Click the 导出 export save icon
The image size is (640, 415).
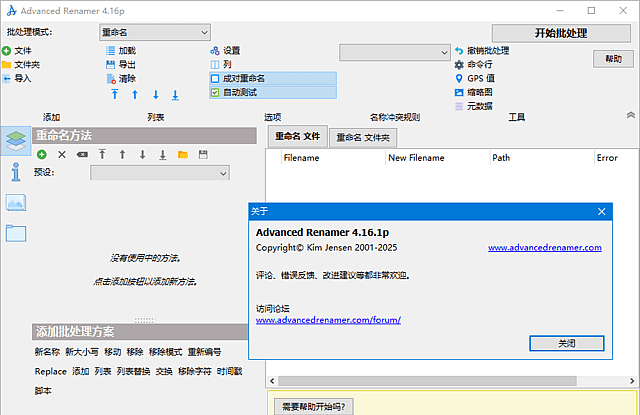click(x=111, y=64)
